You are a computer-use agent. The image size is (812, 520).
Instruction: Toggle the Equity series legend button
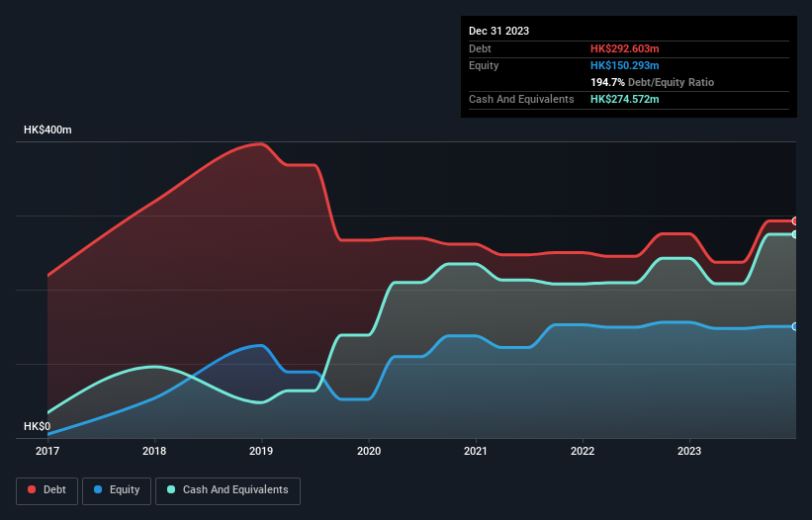pos(117,490)
